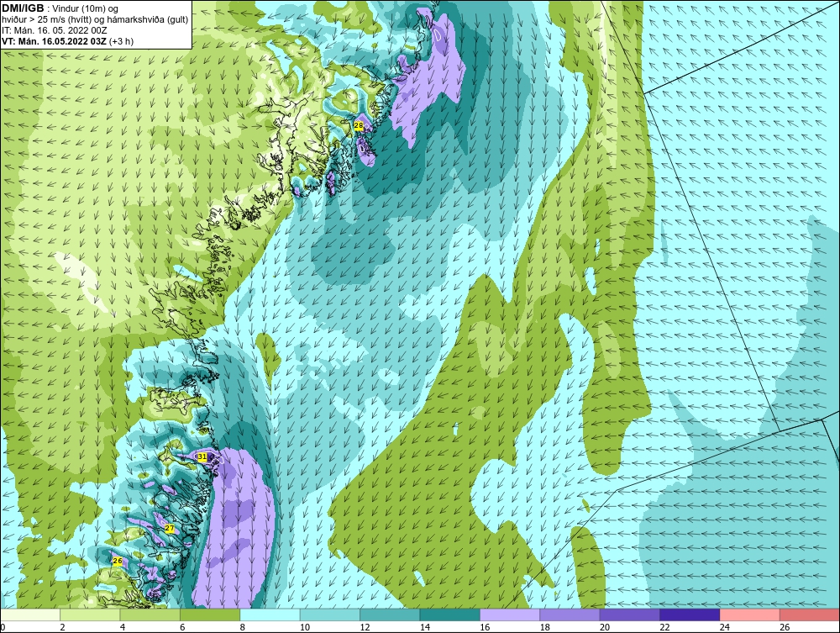
Task: Select the 2-4 m/s light green swatch
Action: click(x=90, y=615)
